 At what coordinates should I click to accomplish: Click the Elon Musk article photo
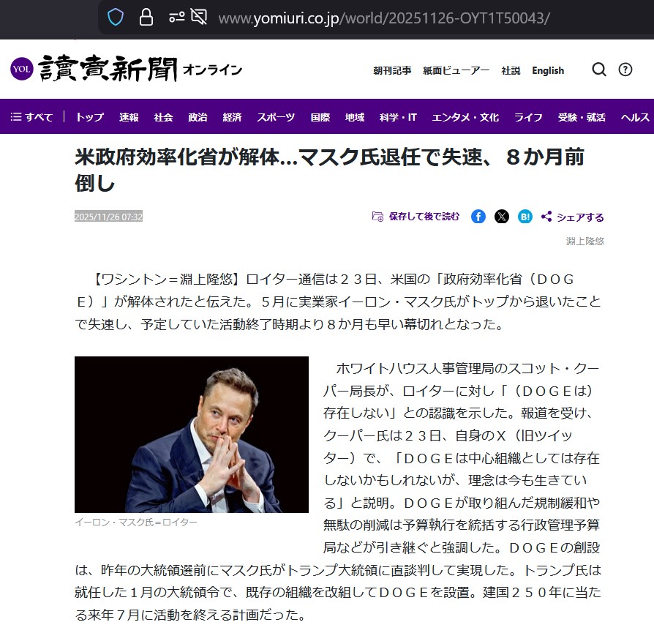(192, 435)
